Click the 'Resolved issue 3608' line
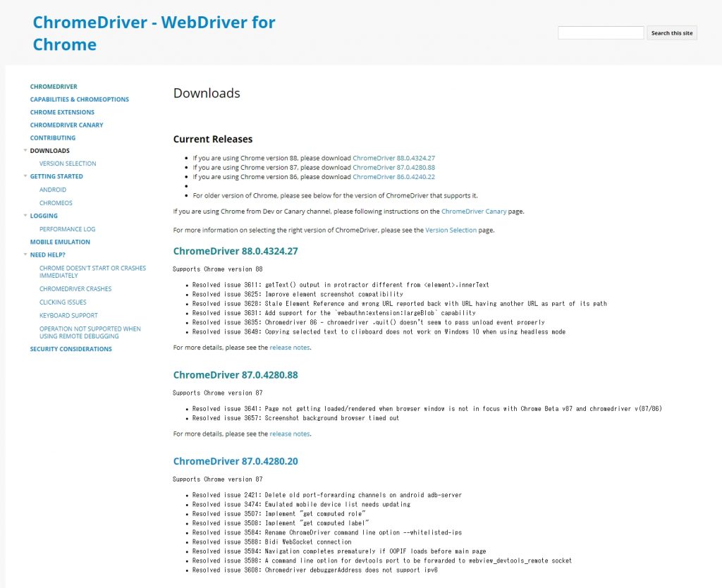 point(315,570)
